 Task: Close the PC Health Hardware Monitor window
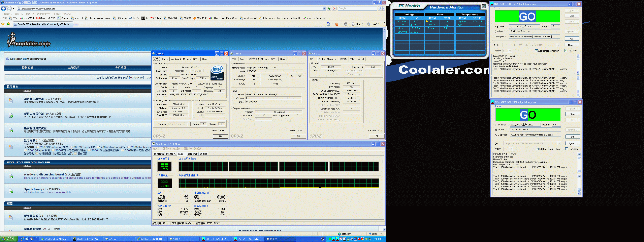[484, 6]
